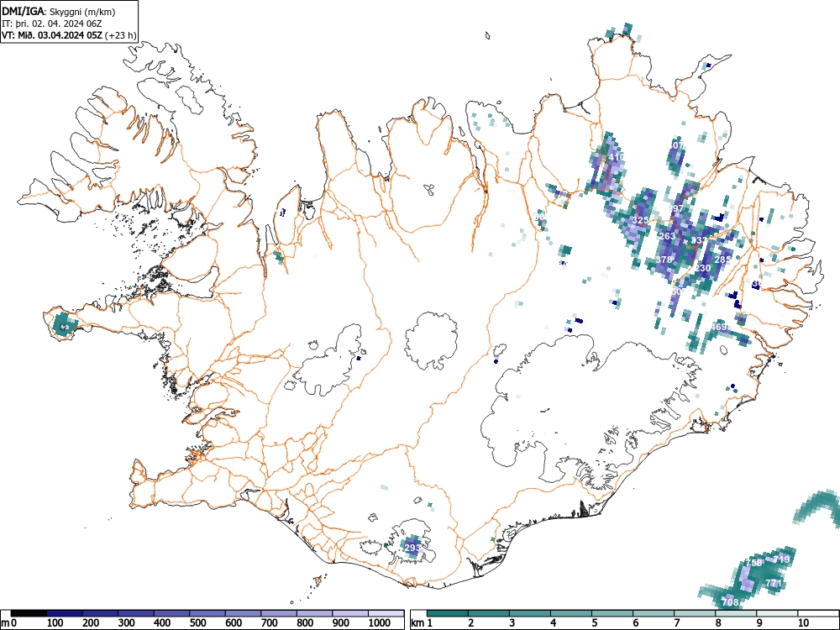This screenshot has height=630, width=840.
Task: Select the legend swatch labelled 800 m
Action: pyautogui.click(x=314, y=613)
